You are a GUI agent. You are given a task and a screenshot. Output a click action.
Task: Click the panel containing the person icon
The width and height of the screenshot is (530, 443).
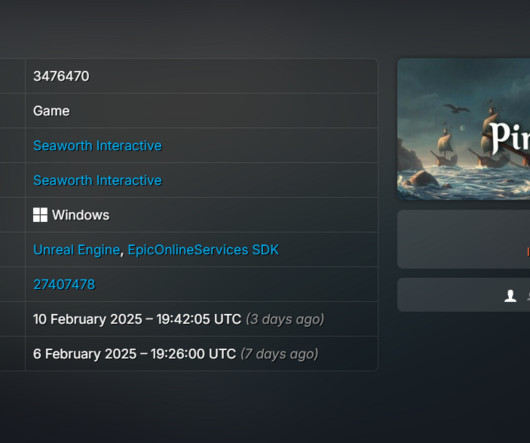[x=463, y=295]
